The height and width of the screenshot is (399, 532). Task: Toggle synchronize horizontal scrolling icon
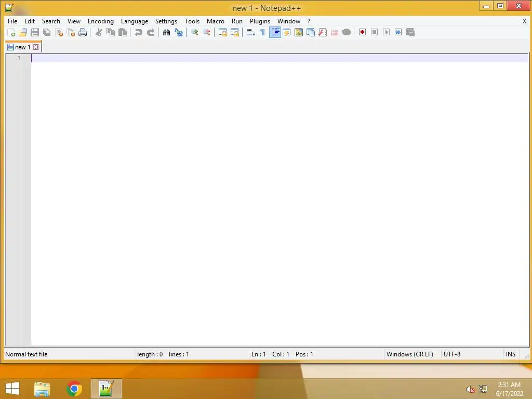[x=234, y=32]
